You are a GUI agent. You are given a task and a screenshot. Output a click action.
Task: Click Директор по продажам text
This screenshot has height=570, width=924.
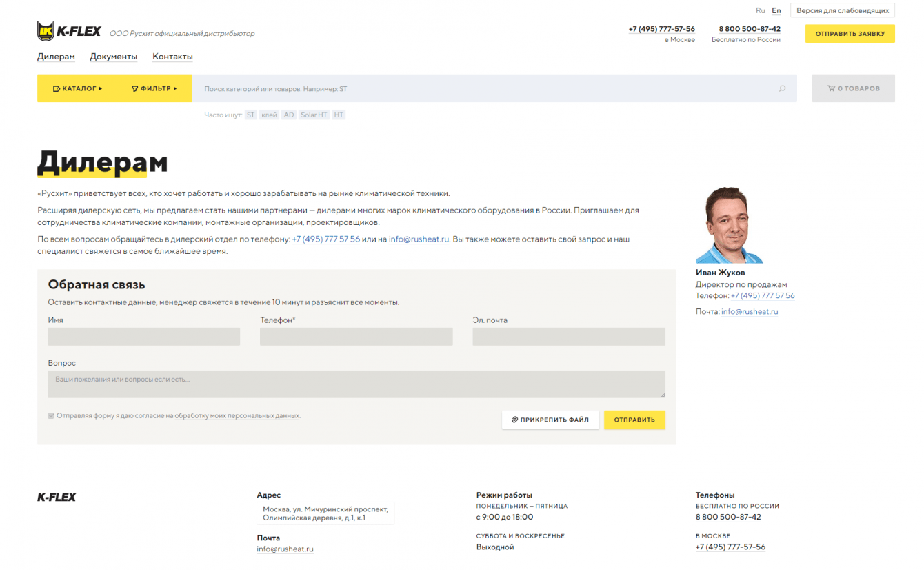[741, 284]
